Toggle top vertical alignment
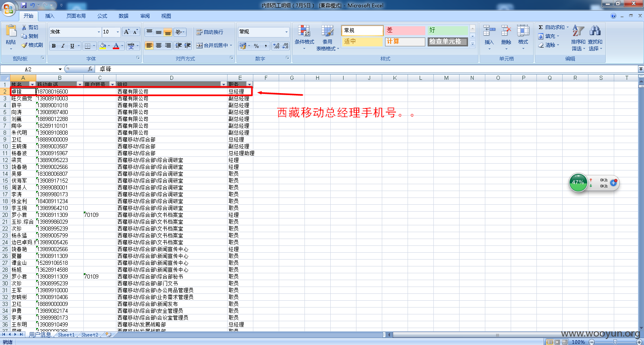This screenshot has width=644, height=345. click(149, 32)
